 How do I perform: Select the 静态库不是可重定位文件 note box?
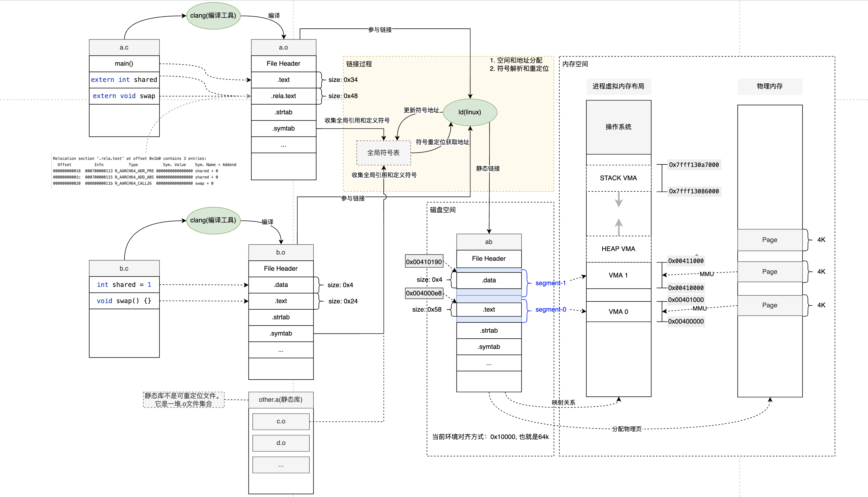pyautogui.click(x=183, y=400)
